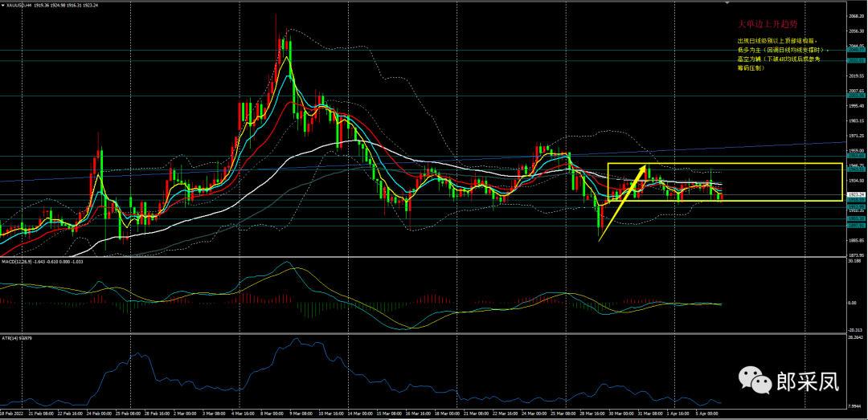Click the 2068.20 level on price scale
The image size is (868, 420).
click(x=855, y=15)
